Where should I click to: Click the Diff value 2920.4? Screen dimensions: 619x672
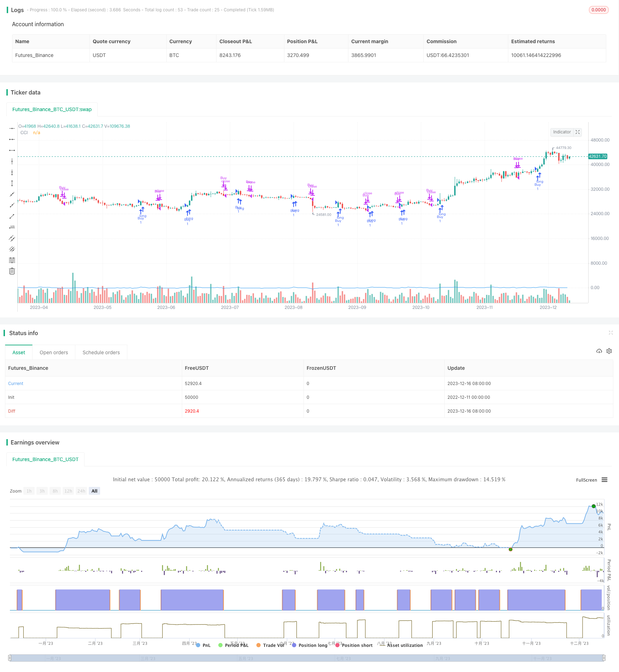[x=192, y=411]
